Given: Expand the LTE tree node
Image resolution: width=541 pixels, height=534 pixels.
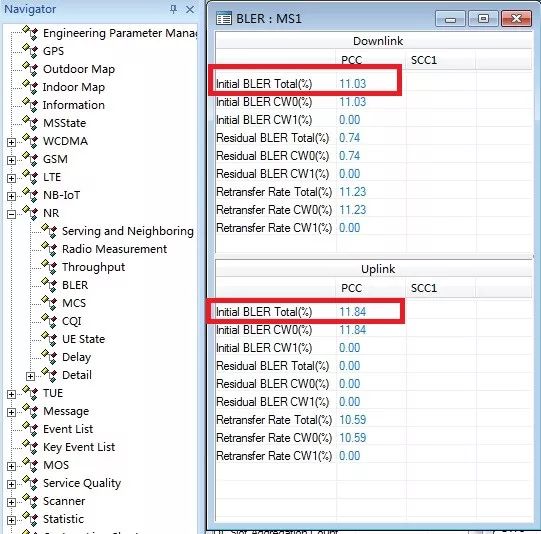Looking at the screenshot, I should [x=11, y=178].
